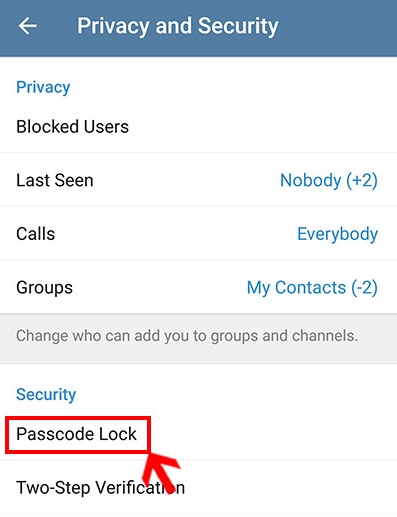Click the groups and channels description text

click(x=187, y=336)
